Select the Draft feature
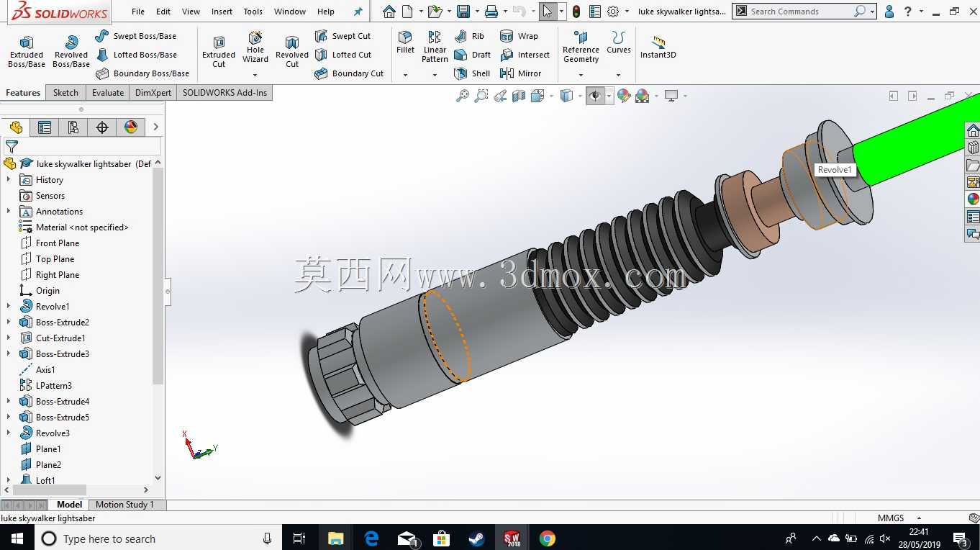The image size is (980, 550). (472, 55)
